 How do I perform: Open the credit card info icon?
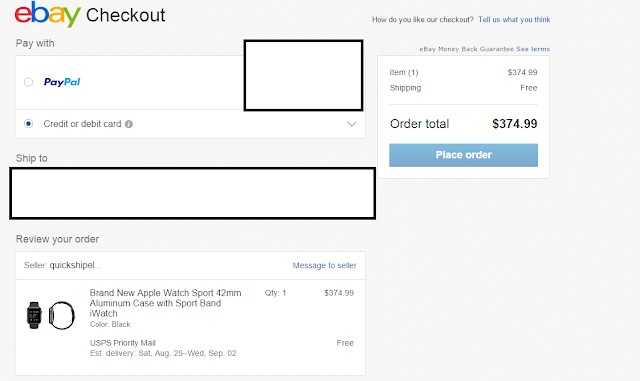[x=129, y=124]
